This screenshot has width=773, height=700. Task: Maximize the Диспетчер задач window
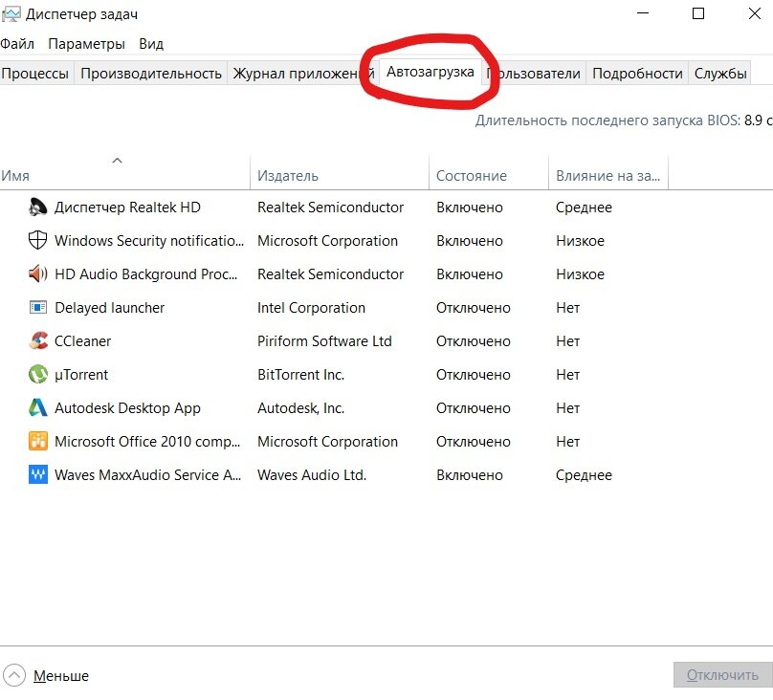698,13
